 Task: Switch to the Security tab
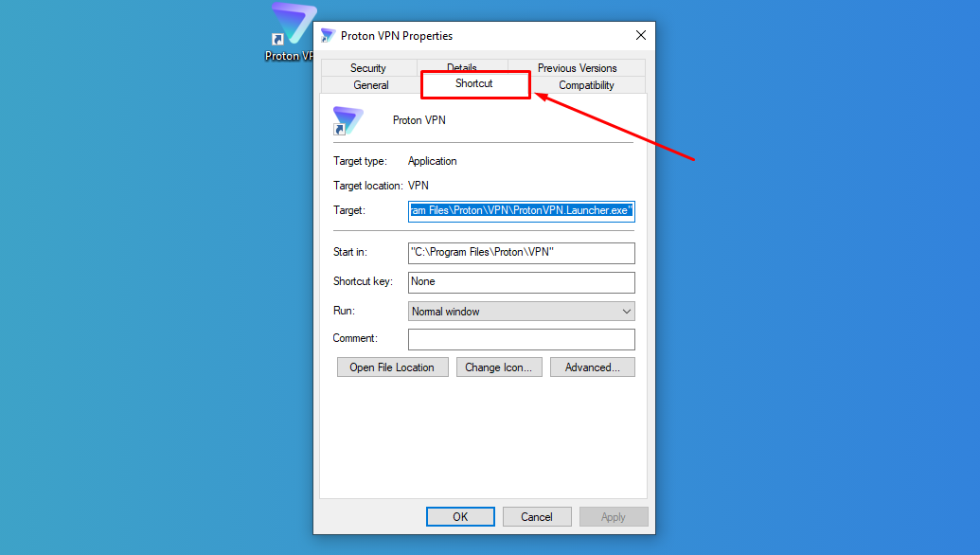(x=368, y=68)
